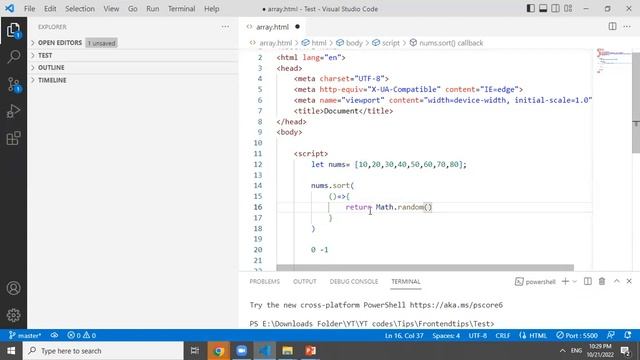Screen dimensions: 640x360
Task: Add a new terminal with plus icon
Action: (x=565, y=281)
